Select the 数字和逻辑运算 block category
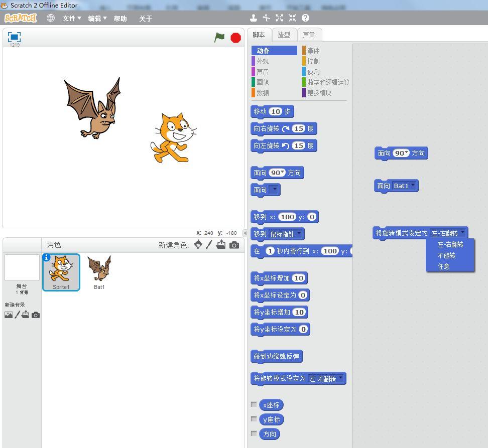The height and width of the screenshot is (448, 488). (x=325, y=82)
